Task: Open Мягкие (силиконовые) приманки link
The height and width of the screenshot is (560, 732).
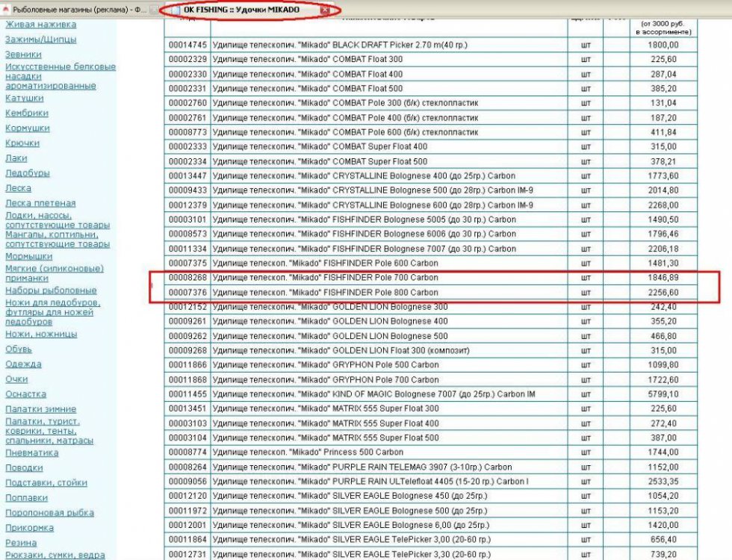Action: [x=54, y=273]
